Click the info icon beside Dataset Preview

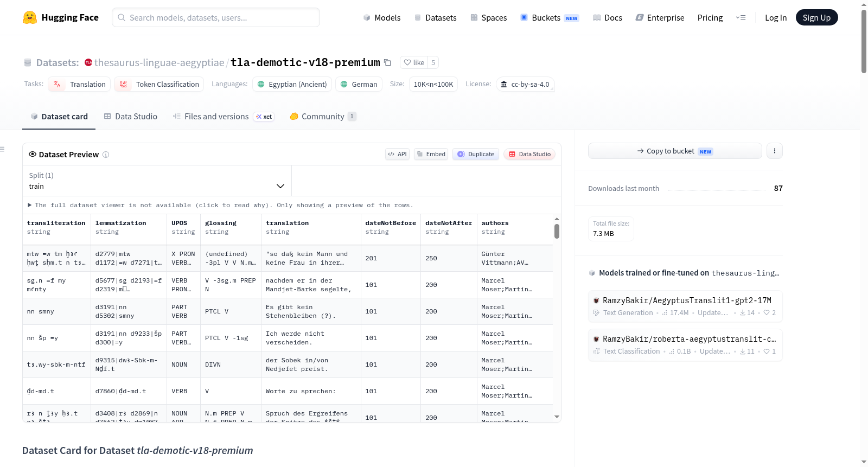click(x=106, y=155)
